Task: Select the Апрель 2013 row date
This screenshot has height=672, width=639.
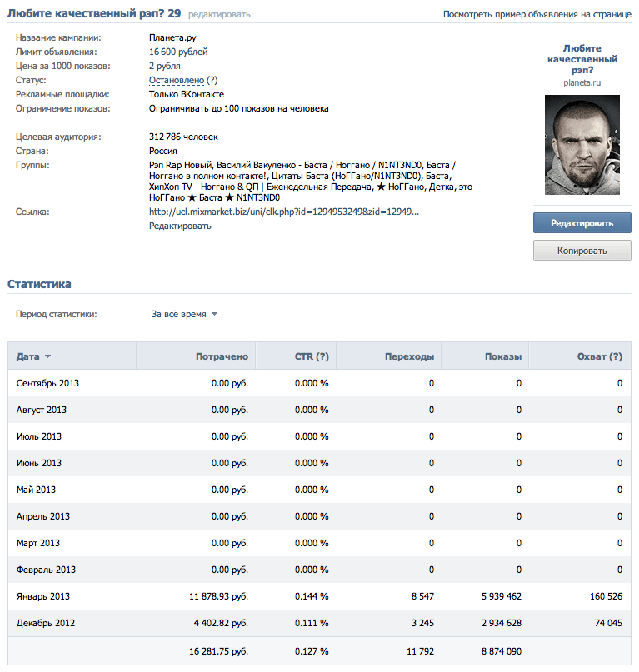Action: (x=42, y=516)
